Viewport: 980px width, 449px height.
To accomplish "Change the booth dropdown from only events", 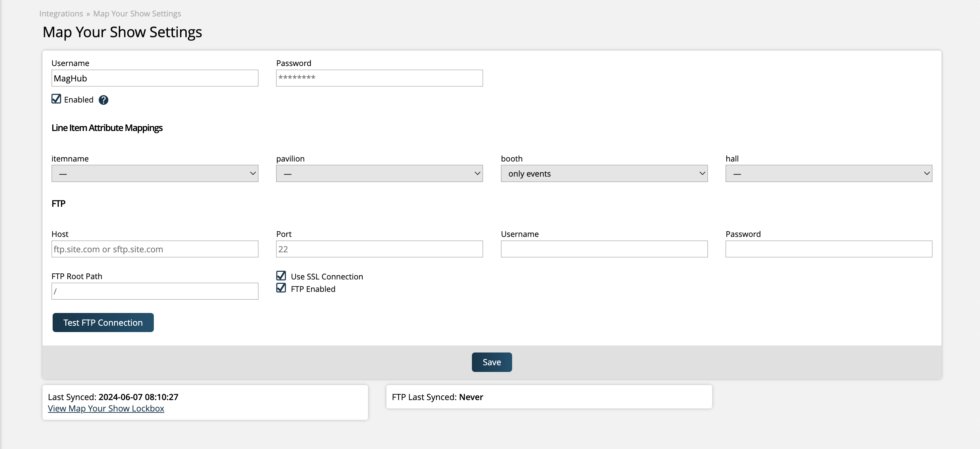I will (x=603, y=173).
